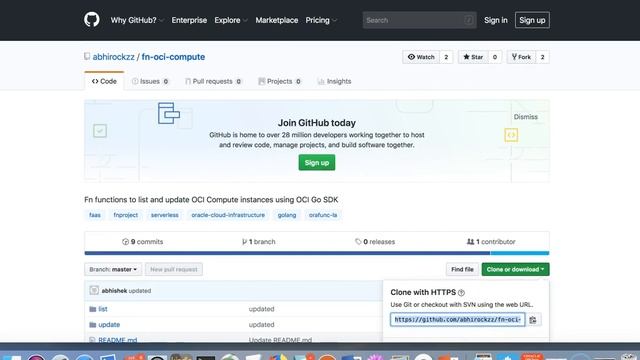Open Clone with HTTPS help icon

tap(461, 293)
